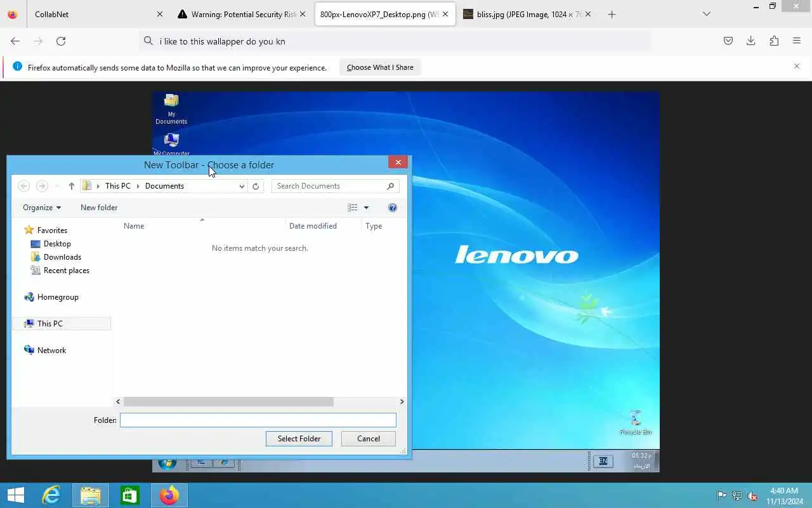Click the Action Center flag tray icon
This screenshot has height=508, width=812.
722,496
